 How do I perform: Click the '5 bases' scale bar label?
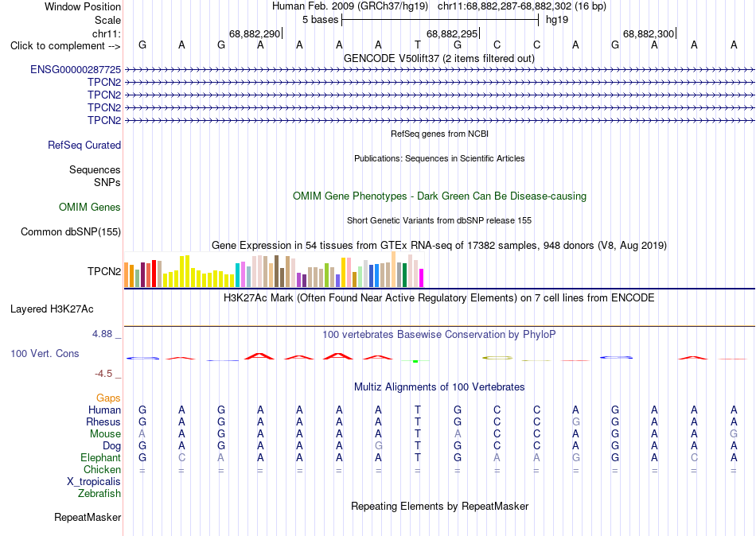pos(320,20)
